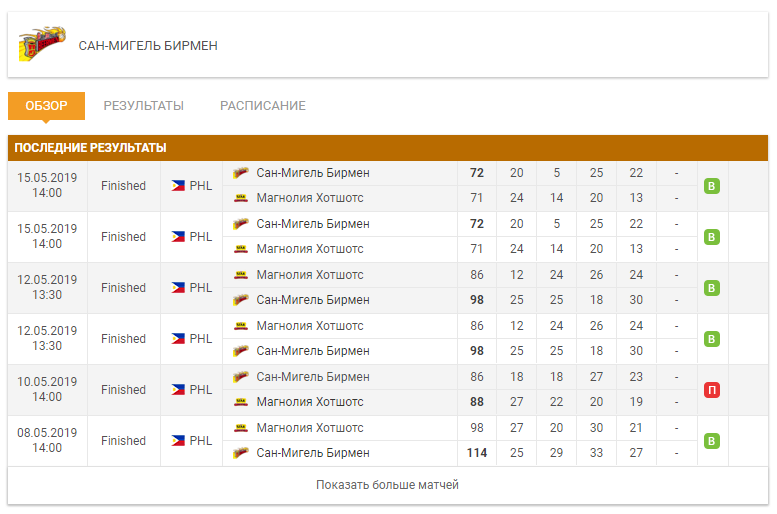Click San Miguel team icon in the topmost match
The height and width of the screenshot is (514, 777).
[x=241, y=173]
